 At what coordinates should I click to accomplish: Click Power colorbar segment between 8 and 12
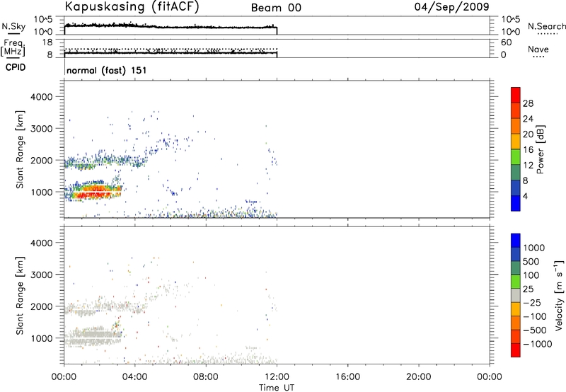516,172
